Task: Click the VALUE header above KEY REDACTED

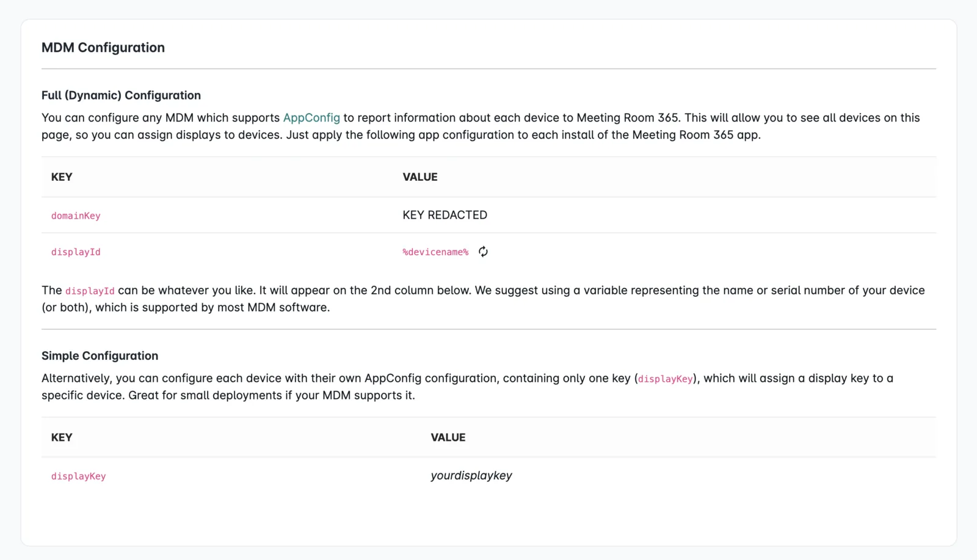Action: click(x=420, y=177)
